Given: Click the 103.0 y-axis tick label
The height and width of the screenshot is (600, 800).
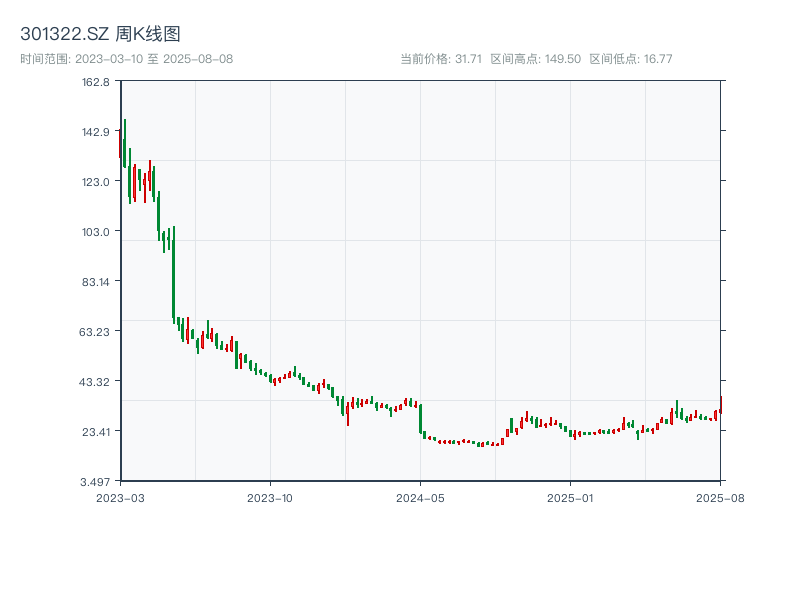Looking at the screenshot, I should tap(94, 231).
